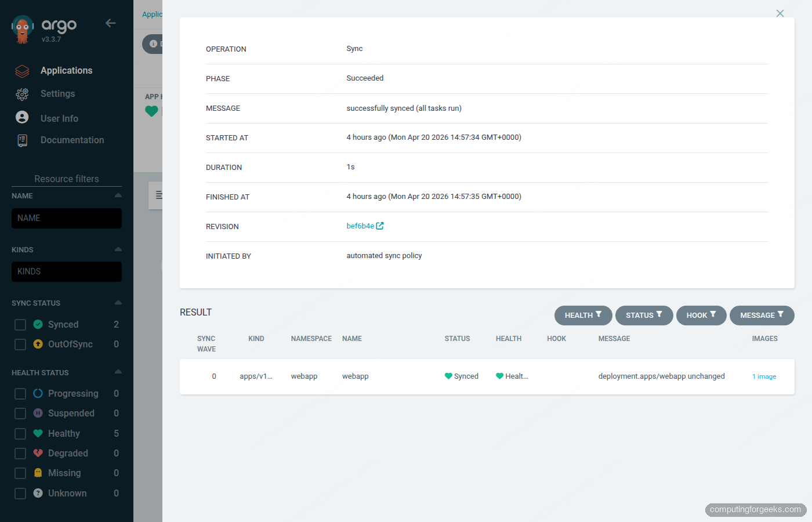Check the OutOfSync filter box
Viewport: 812px width, 522px height.
point(20,345)
